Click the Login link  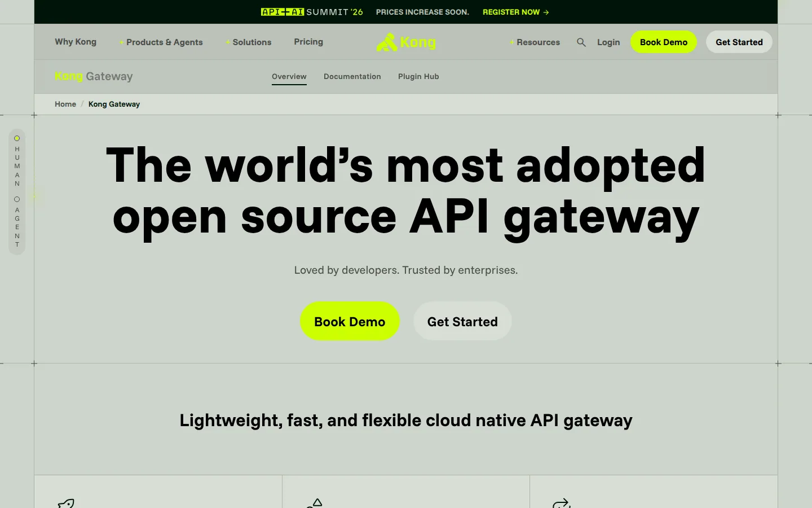[x=608, y=42]
